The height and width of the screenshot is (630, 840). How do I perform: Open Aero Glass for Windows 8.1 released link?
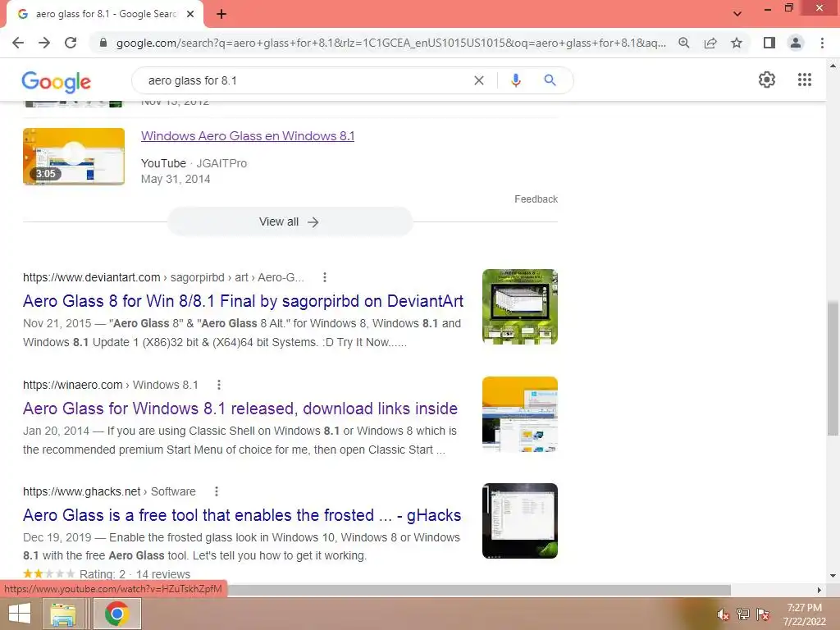tap(240, 409)
